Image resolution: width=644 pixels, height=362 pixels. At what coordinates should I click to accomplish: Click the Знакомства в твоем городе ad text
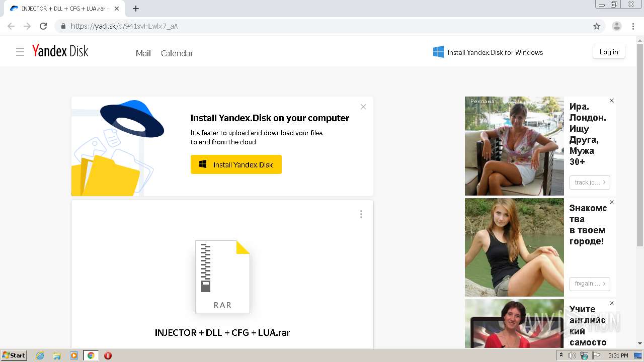588,225
